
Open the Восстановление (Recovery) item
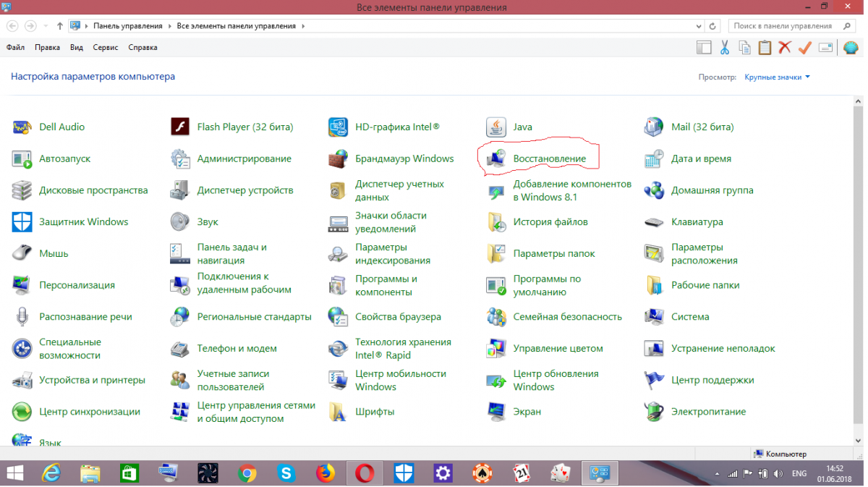click(549, 158)
